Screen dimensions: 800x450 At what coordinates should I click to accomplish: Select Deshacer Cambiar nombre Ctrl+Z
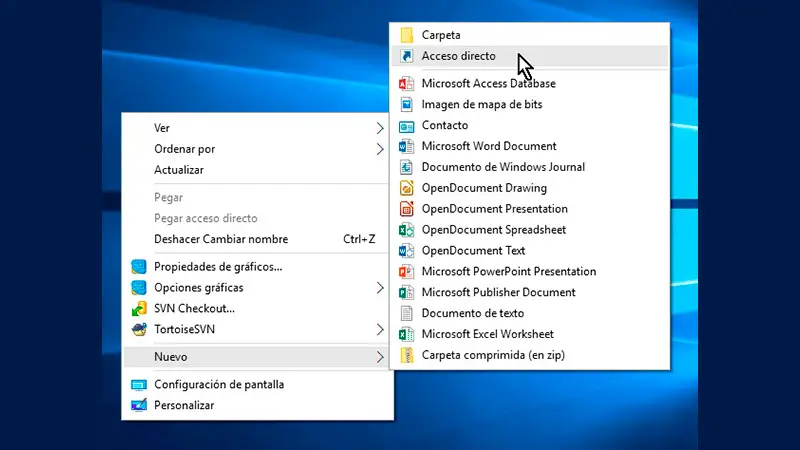pyautogui.click(x=256, y=239)
